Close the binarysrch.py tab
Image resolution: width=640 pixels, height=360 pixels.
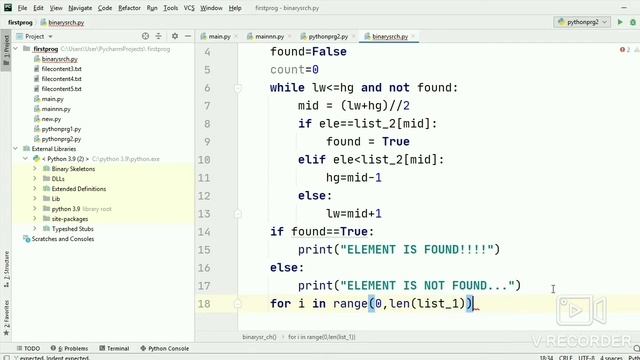pyautogui.click(x=413, y=36)
